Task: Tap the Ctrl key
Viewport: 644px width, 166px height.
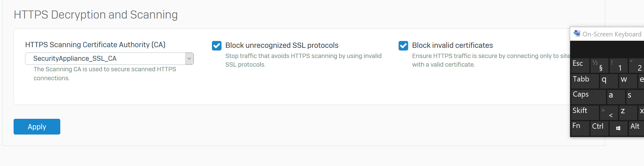Action: [x=599, y=128]
